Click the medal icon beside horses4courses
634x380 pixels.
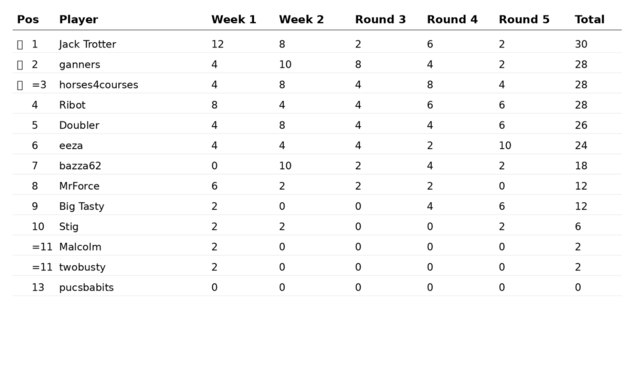point(20,85)
